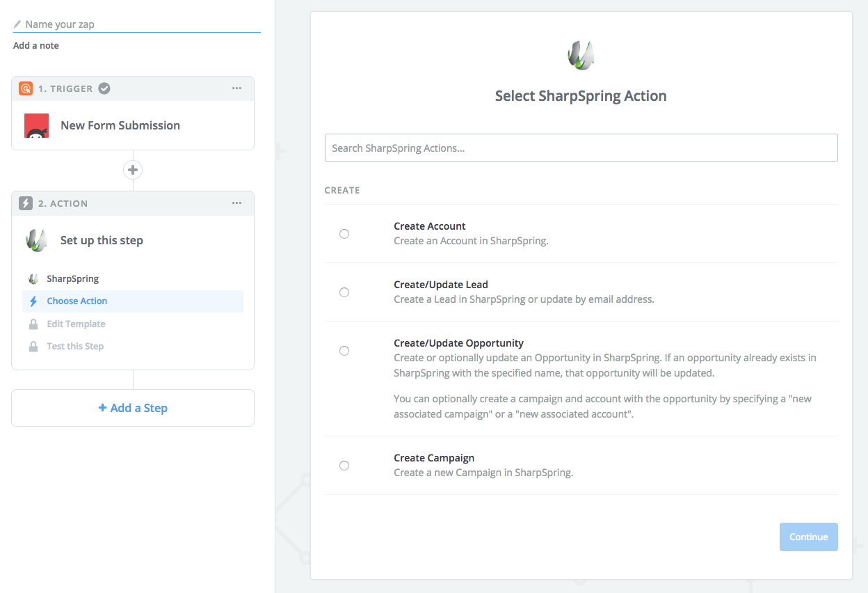This screenshot has height=593, width=868.
Task: Go to the SharpSpring app selection step
Action: coord(72,279)
